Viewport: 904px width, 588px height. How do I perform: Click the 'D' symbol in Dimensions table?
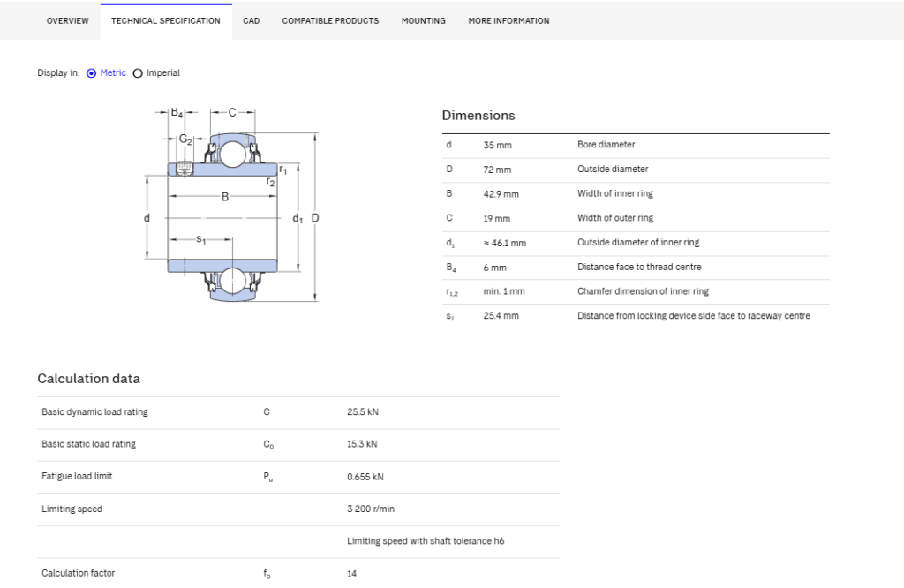pos(449,169)
